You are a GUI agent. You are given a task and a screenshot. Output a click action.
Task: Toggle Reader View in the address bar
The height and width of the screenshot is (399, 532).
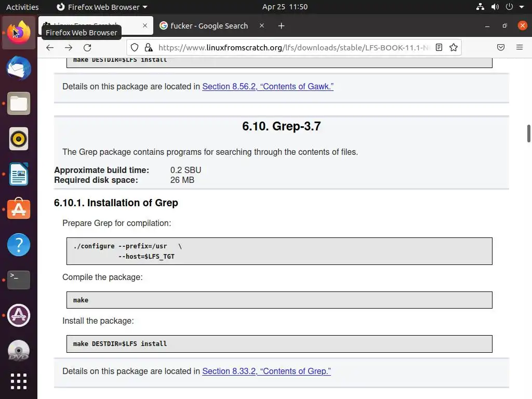tap(439, 47)
